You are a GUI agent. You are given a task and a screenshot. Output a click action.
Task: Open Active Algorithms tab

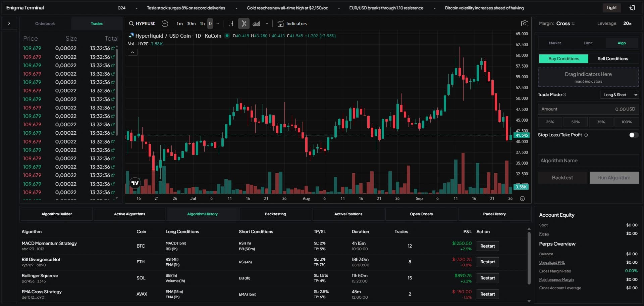click(x=129, y=214)
